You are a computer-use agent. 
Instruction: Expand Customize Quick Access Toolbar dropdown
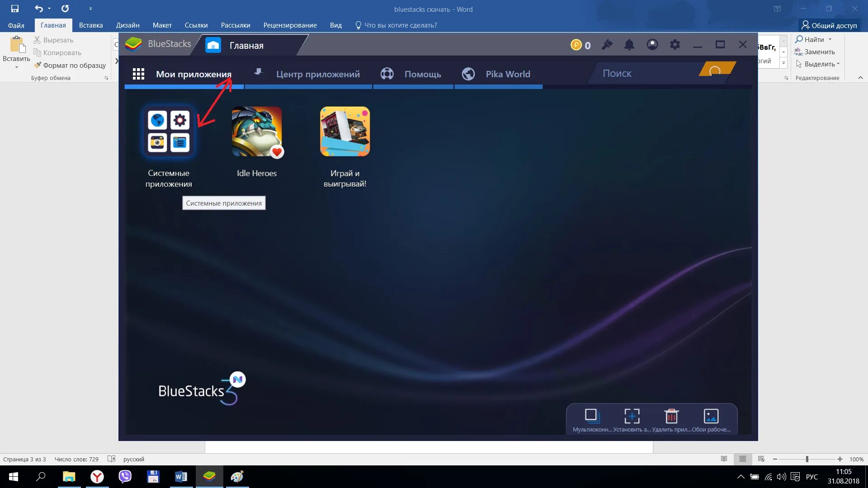tap(90, 9)
